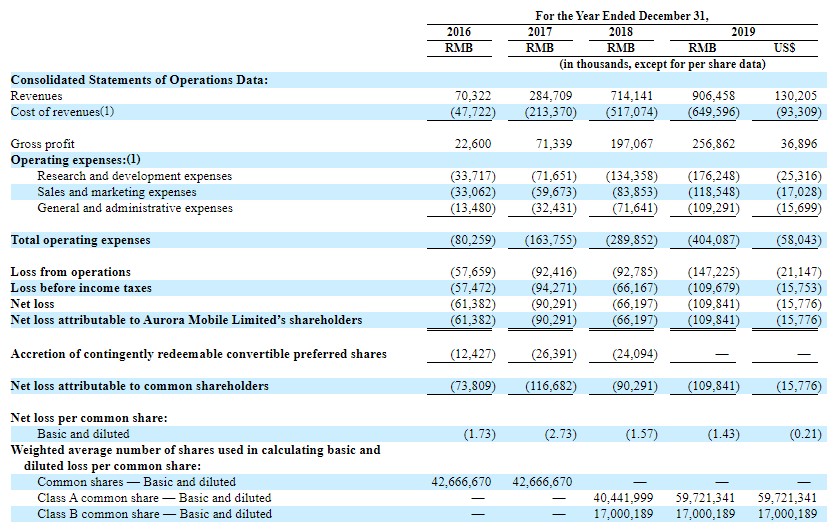Select 2019 RMB revenues value 906,458
This screenshot has width=838, height=530.
coord(713,96)
